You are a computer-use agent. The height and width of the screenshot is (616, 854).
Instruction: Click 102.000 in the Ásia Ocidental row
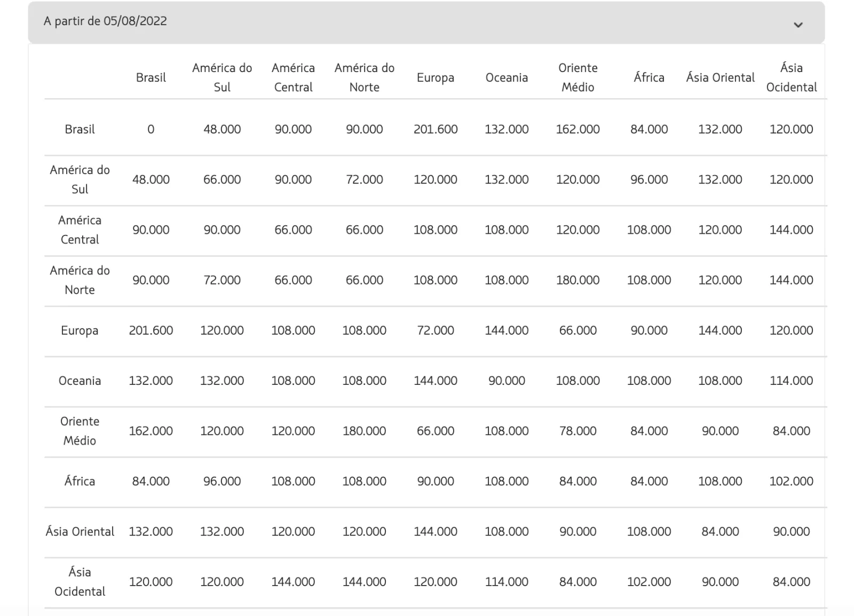point(649,581)
